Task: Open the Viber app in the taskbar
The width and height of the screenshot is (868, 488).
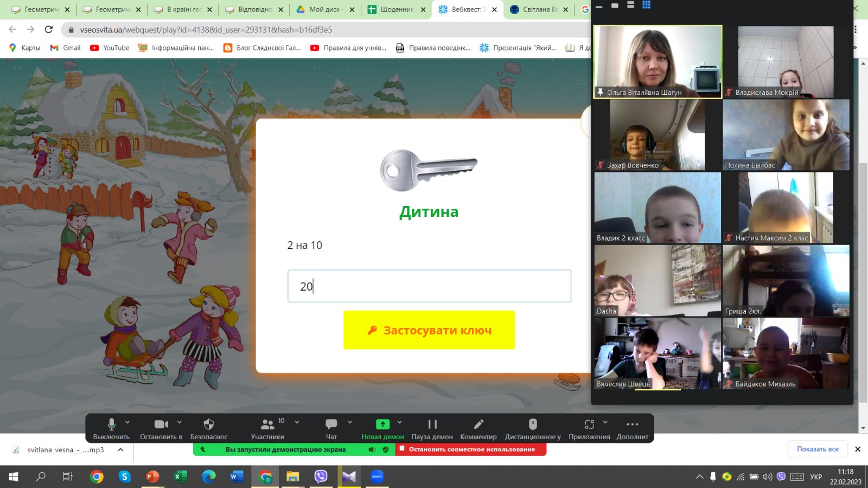Action: pos(321,477)
